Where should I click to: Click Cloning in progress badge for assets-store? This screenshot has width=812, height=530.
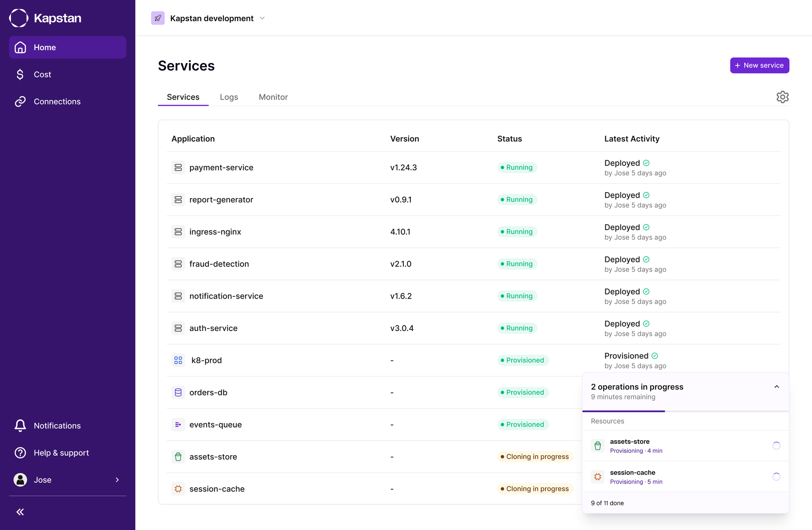[x=535, y=457]
